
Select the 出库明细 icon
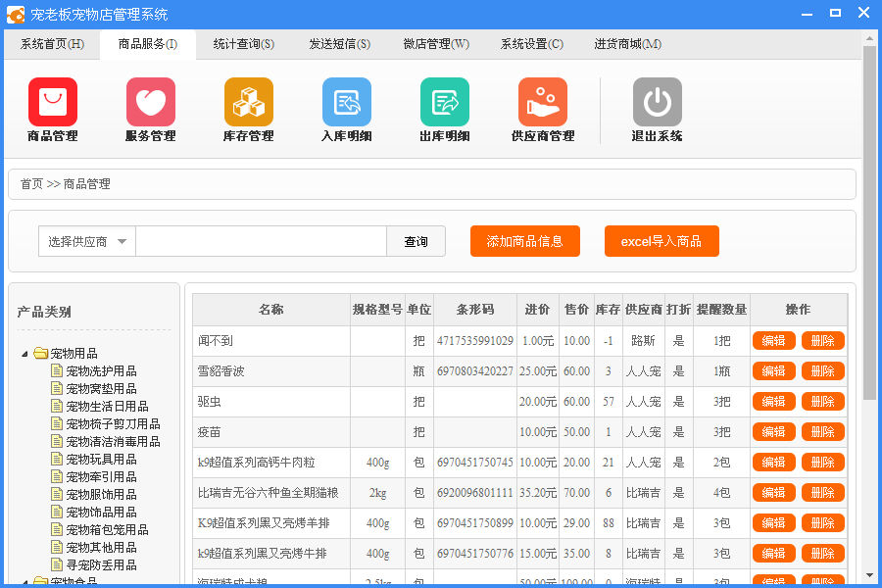tap(445, 103)
